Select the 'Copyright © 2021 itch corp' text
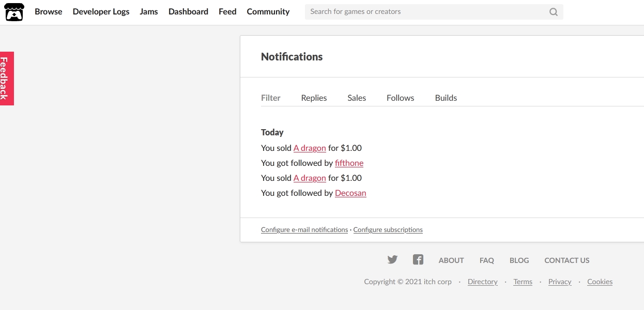The height and width of the screenshot is (310, 644). click(408, 282)
